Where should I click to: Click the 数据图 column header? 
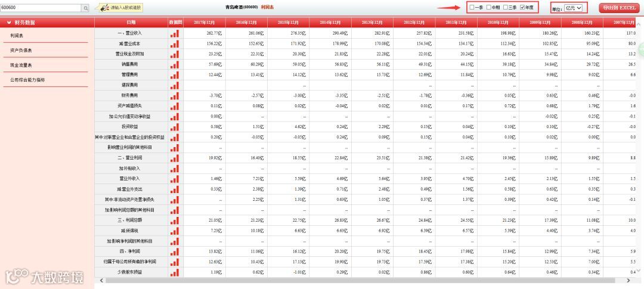(175, 23)
